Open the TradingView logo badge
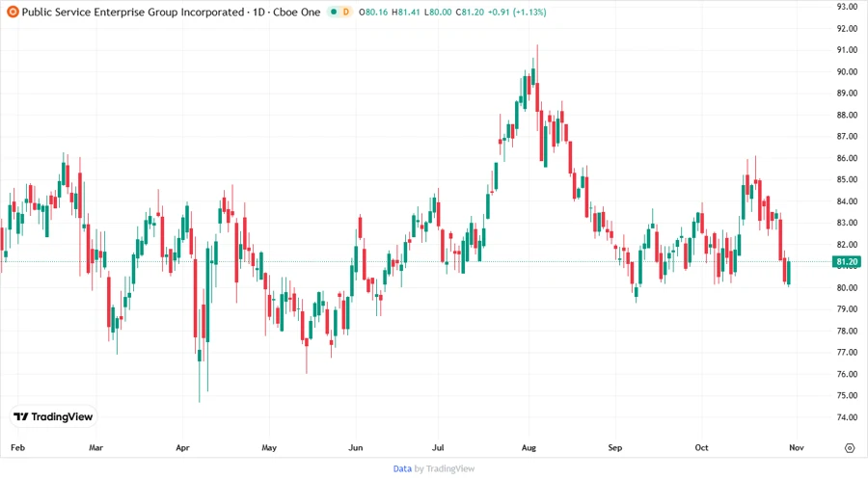 pyautogui.click(x=53, y=417)
